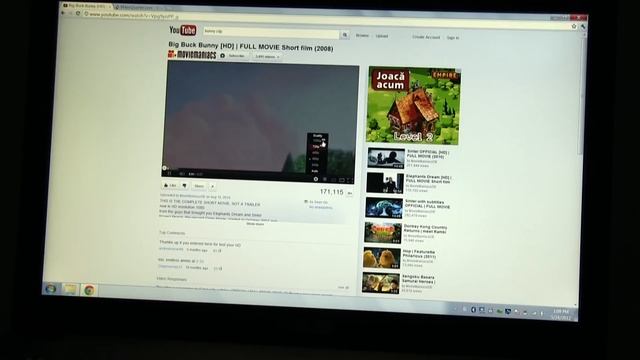Click the Sign In link
The height and width of the screenshot is (360, 640).
tap(453, 38)
